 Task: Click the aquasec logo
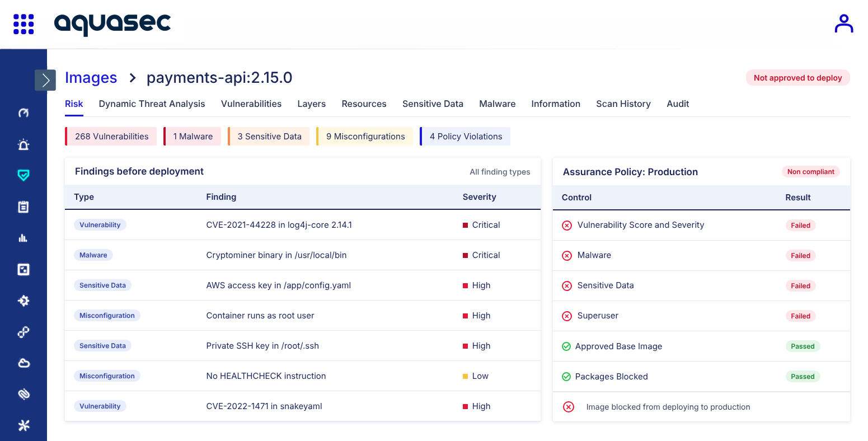(x=112, y=24)
